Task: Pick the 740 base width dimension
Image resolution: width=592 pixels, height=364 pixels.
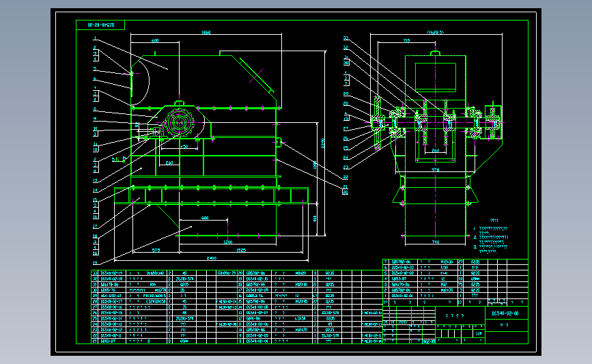Action: tap(436, 242)
